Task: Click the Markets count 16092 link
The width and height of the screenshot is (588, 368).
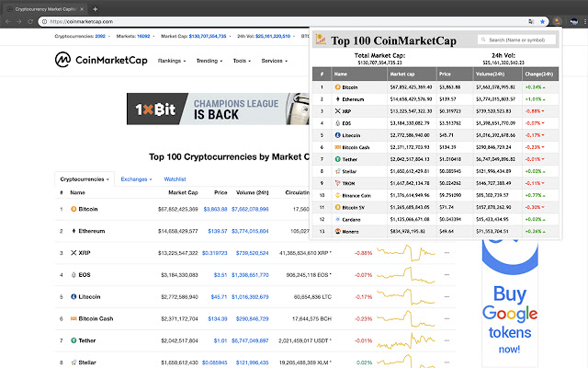Action: [x=143, y=37]
